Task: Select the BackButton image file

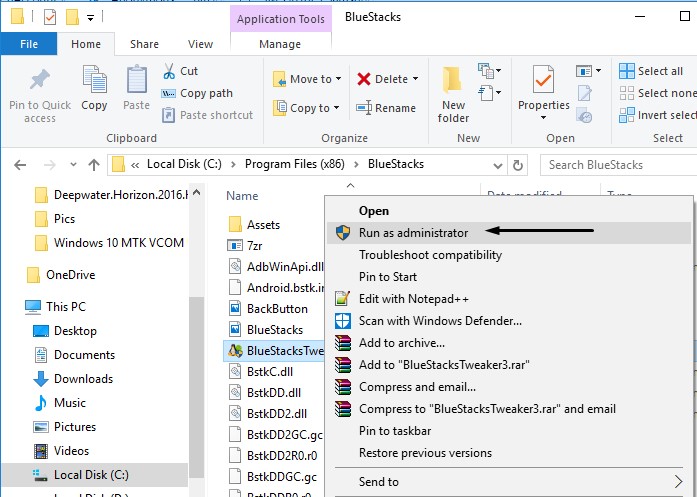Action: pos(268,309)
